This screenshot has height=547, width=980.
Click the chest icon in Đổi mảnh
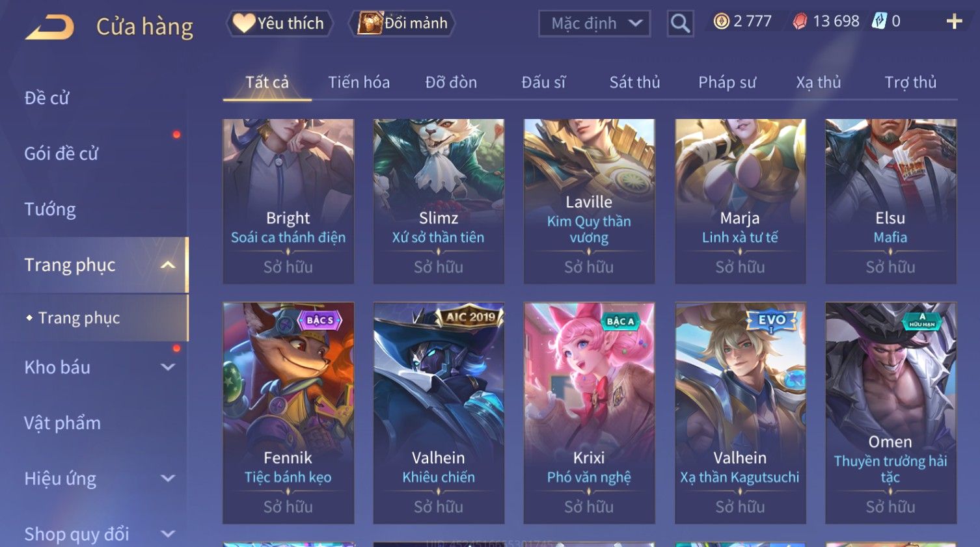[370, 23]
